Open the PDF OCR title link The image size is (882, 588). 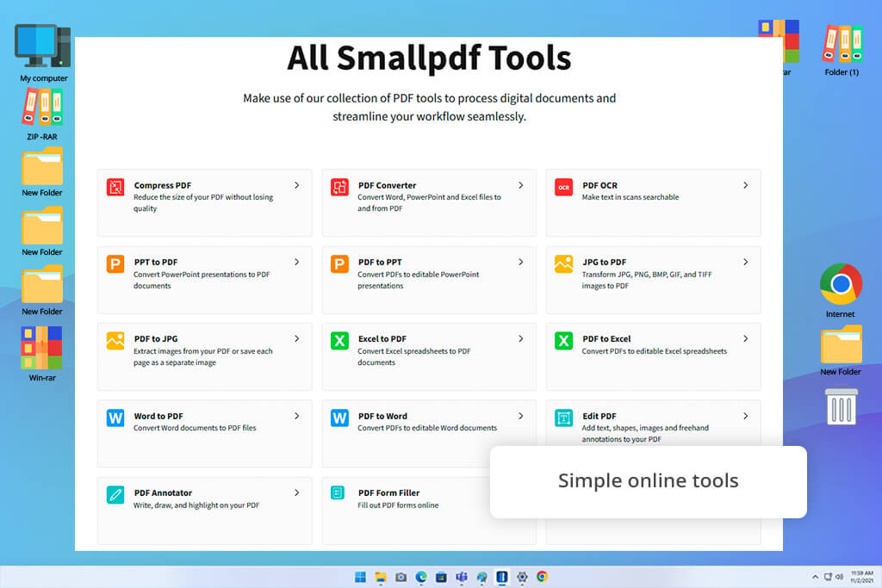(x=599, y=185)
